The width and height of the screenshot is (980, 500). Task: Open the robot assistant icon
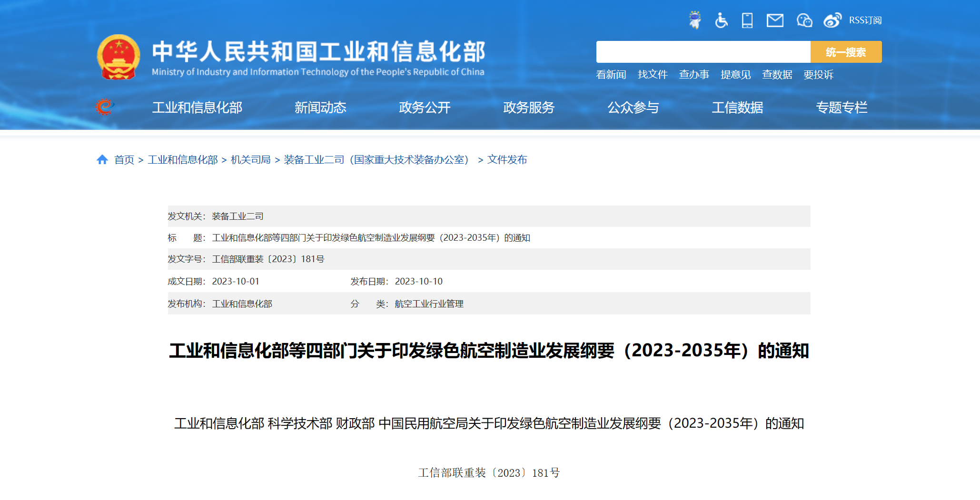[x=695, y=20]
